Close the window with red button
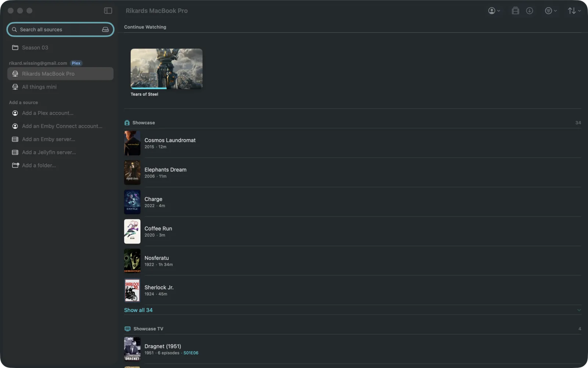 [x=11, y=11]
